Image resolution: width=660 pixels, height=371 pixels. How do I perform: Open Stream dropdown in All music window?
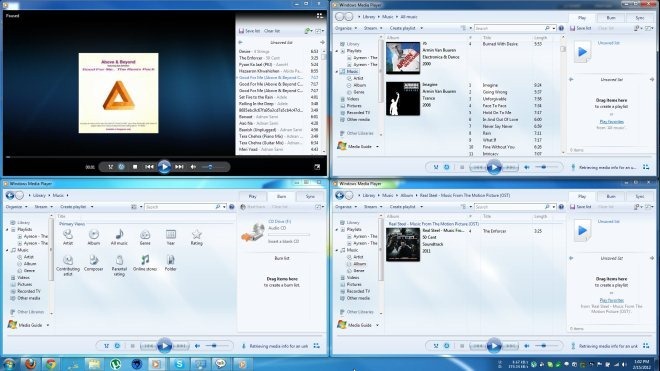click(x=373, y=28)
